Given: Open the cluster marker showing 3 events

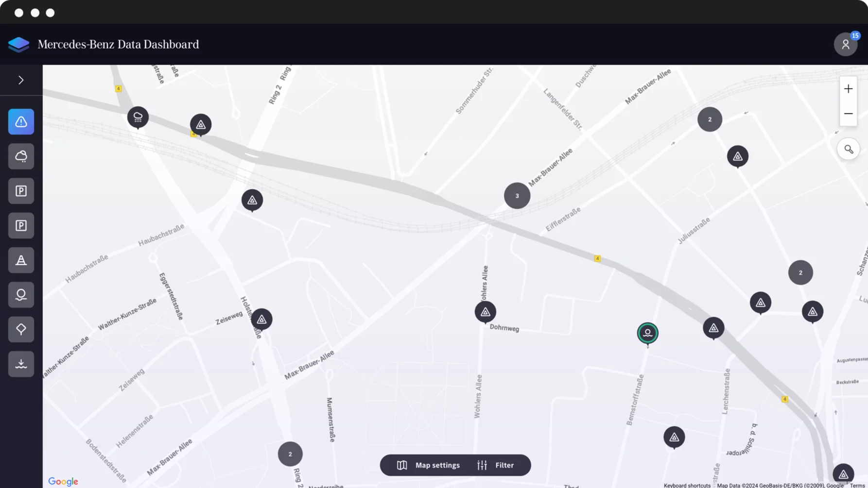Looking at the screenshot, I should 517,195.
